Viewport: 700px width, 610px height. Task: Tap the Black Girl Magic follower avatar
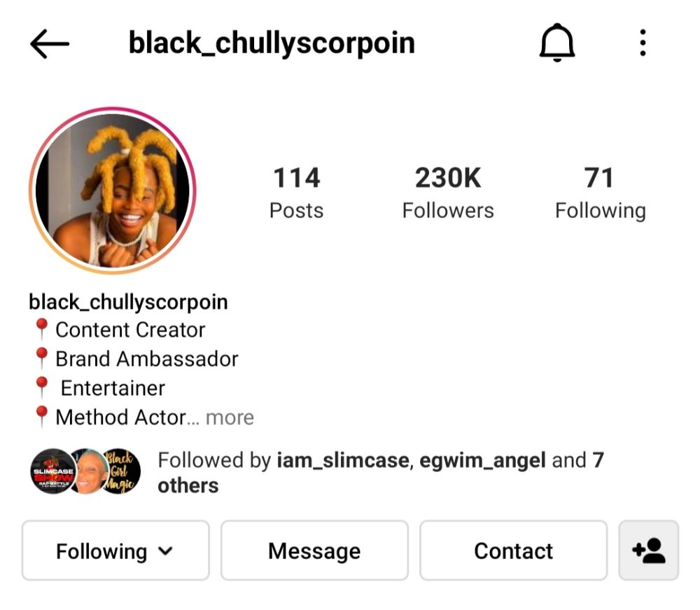click(120, 471)
